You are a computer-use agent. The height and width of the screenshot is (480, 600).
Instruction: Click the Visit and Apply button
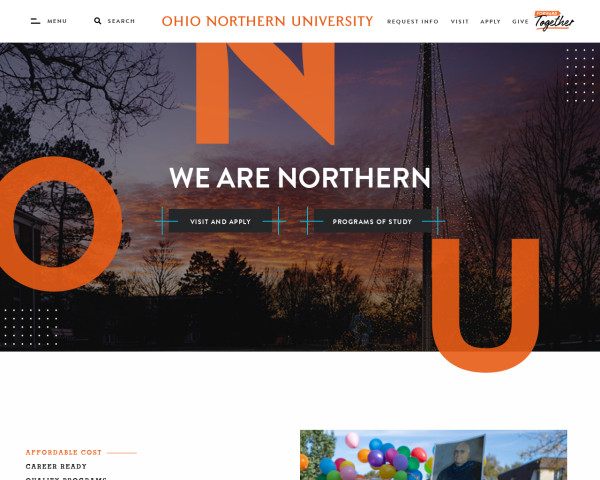click(x=220, y=221)
